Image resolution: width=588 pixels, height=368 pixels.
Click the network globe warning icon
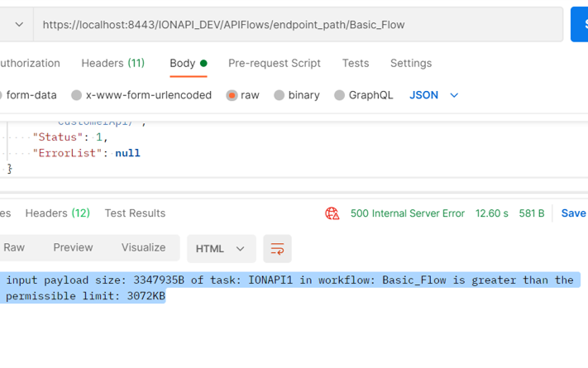point(332,213)
